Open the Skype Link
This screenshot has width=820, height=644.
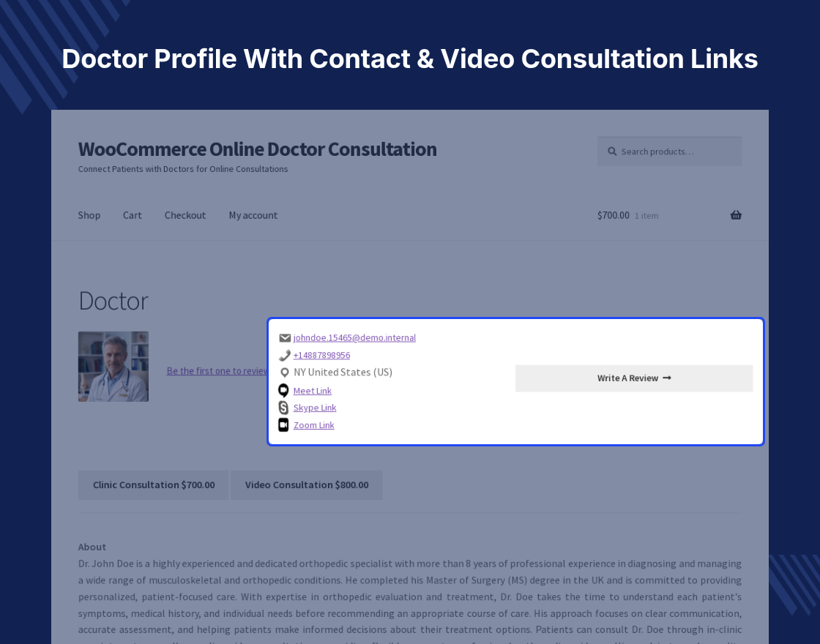[x=315, y=407]
